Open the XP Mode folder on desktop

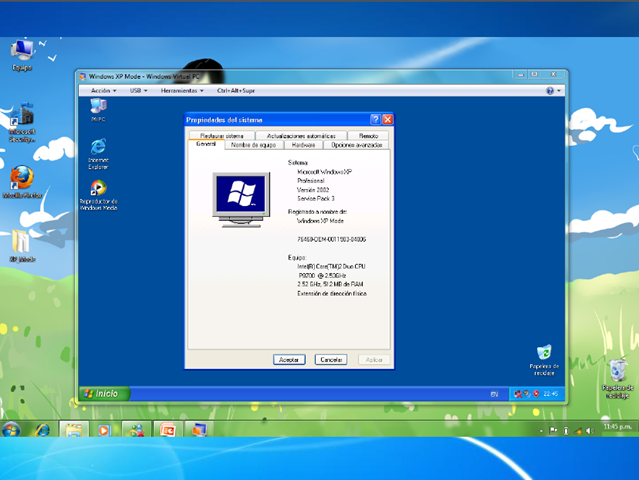pyautogui.click(x=21, y=241)
